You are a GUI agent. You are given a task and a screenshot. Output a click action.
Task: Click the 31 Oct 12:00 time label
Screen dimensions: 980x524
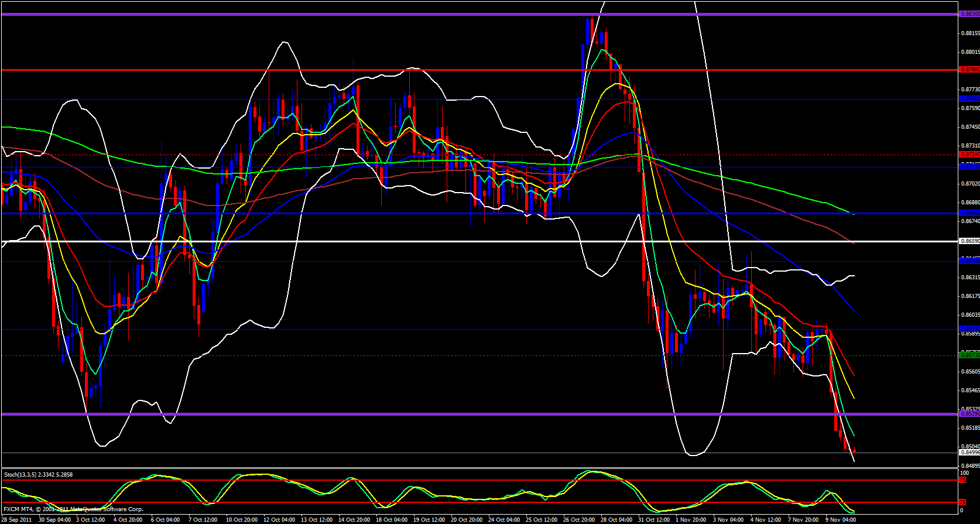coord(654,520)
